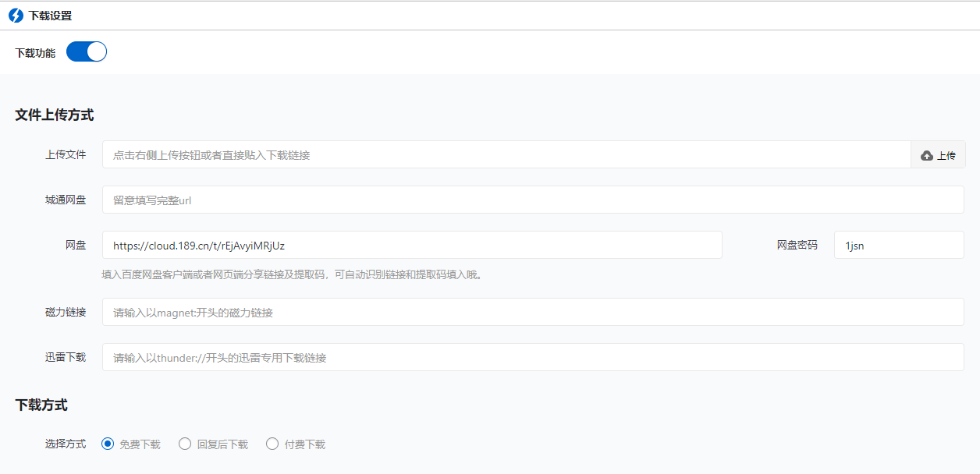The height and width of the screenshot is (474, 980).
Task: Click the 下载设置 title text
Action: click(50, 16)
